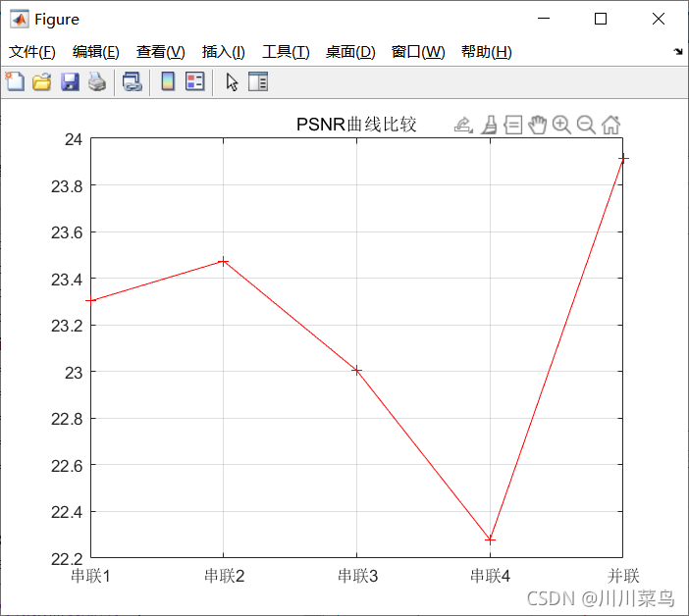689x616 pixels.
Task: Enable the data brushing tool on the axes
Action: point(489,126)
